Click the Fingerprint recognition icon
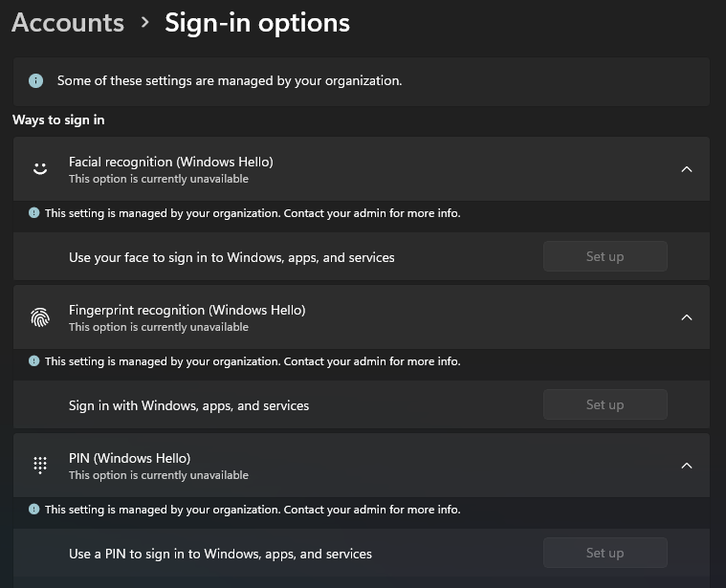The image size is (726, 588). click(x=40, y=317)
